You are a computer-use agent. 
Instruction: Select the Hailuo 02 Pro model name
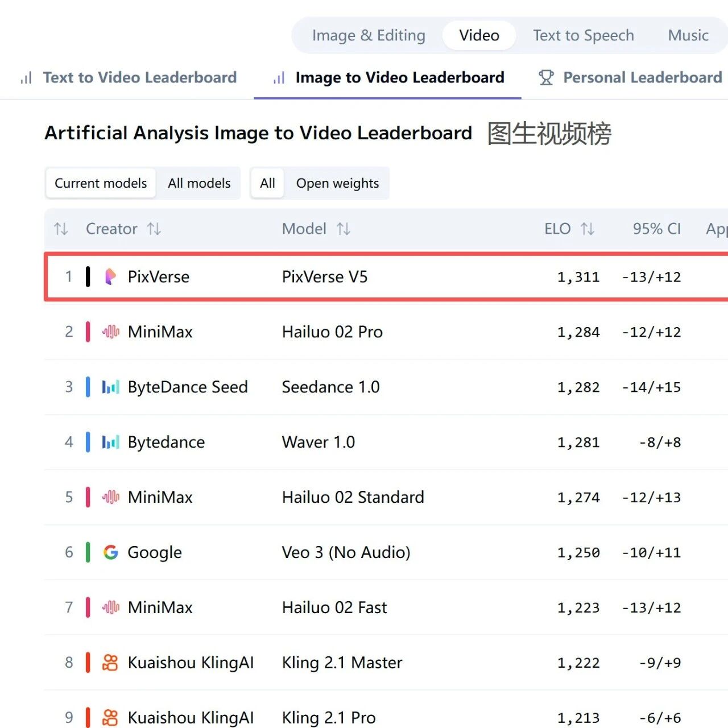(333, 332)
